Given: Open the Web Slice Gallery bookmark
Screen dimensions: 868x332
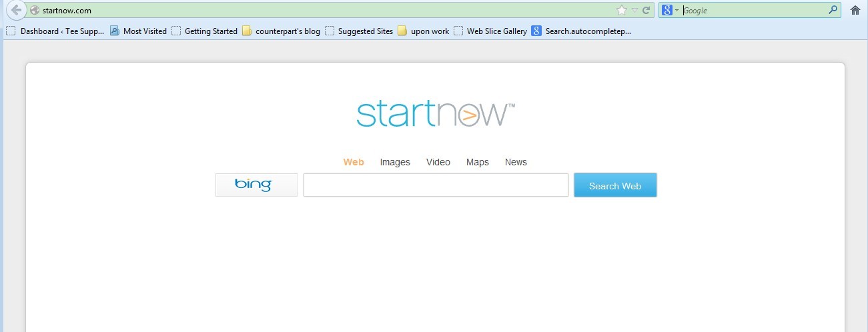Looking at the screenshot, I should [490, 31].
